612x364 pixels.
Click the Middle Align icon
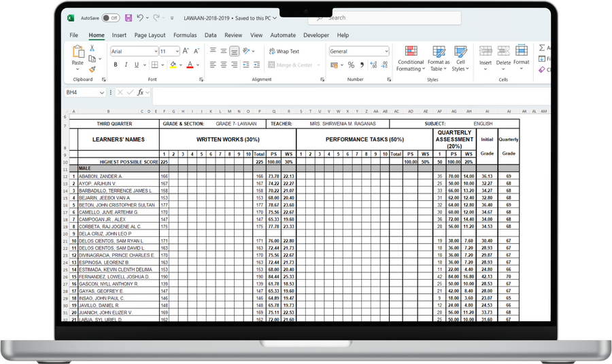pos(224,51)
